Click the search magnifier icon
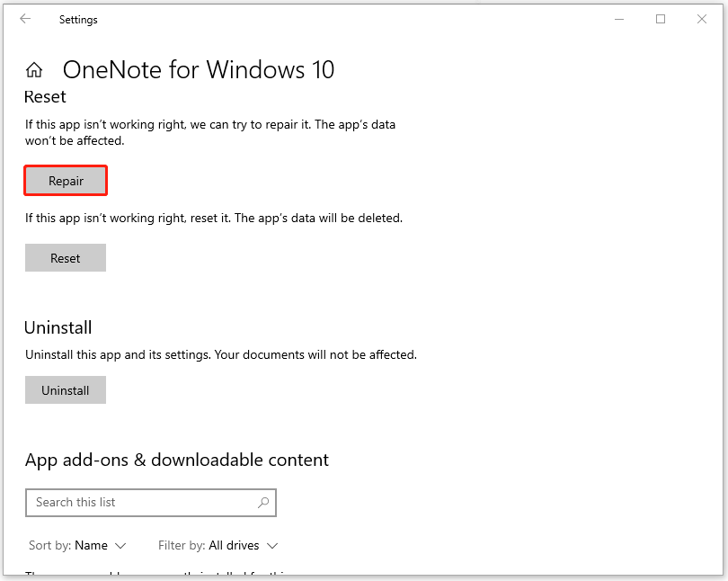 pos(263,502)
